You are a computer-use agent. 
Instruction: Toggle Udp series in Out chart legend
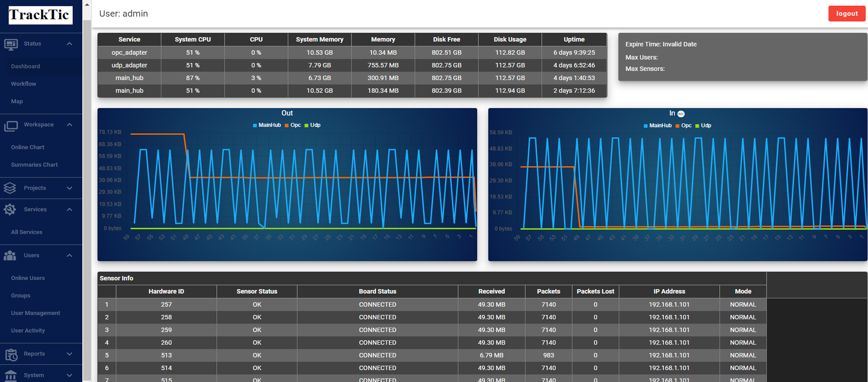[312, 125]
